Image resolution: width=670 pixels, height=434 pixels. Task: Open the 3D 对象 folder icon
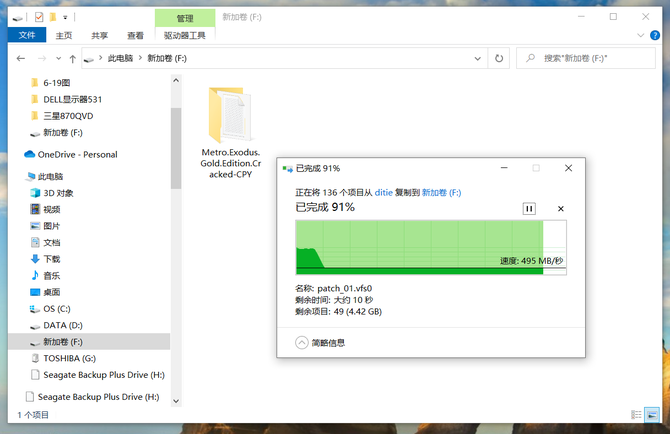pos(35,193)
